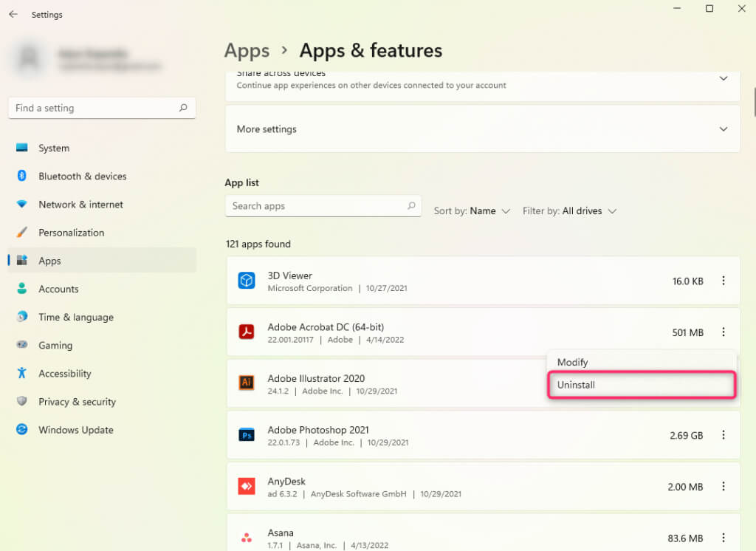Open Privacy & security settings
The image size is (756, 551).
click(x=77, y=402)
